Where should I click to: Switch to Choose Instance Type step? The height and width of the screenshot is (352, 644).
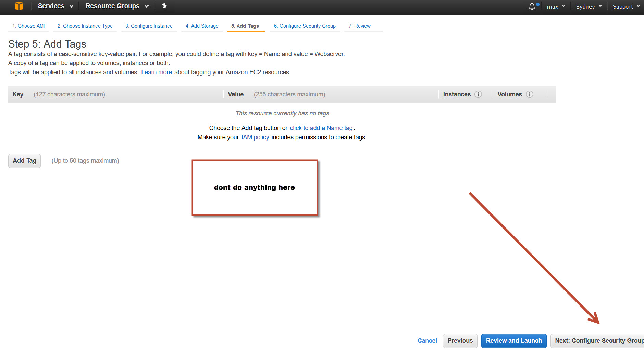tap(85, 26)
